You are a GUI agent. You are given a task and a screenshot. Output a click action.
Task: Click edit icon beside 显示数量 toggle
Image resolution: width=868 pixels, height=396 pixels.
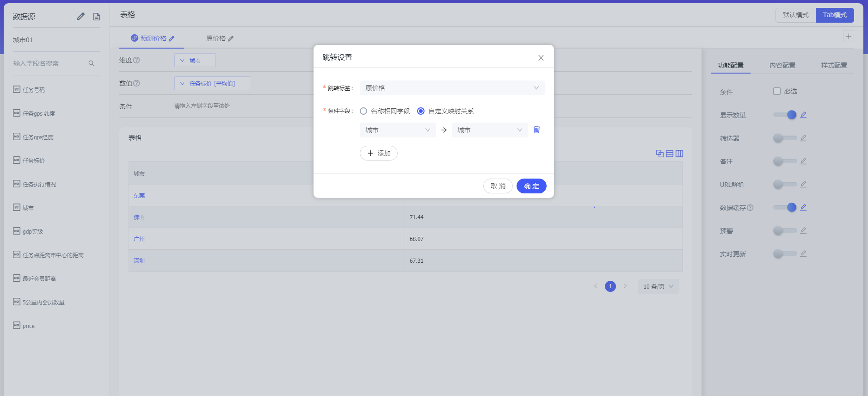803,115
